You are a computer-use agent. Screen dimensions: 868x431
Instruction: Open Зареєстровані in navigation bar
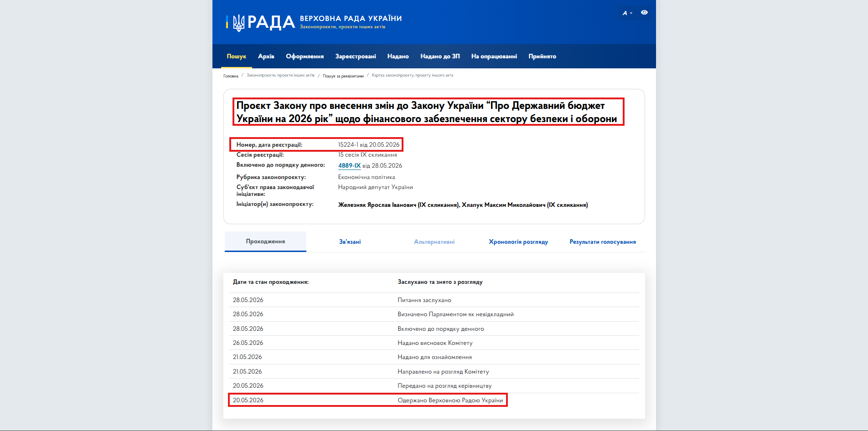356,56
